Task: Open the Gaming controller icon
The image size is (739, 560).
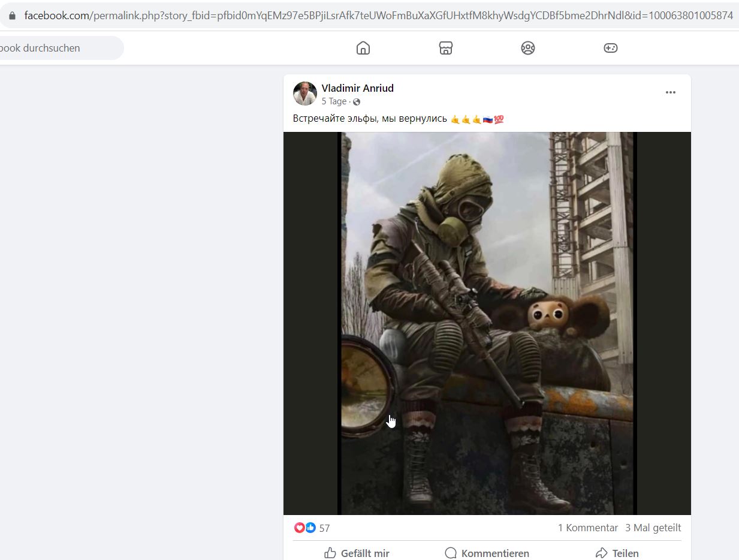Action: pos(610,48)
